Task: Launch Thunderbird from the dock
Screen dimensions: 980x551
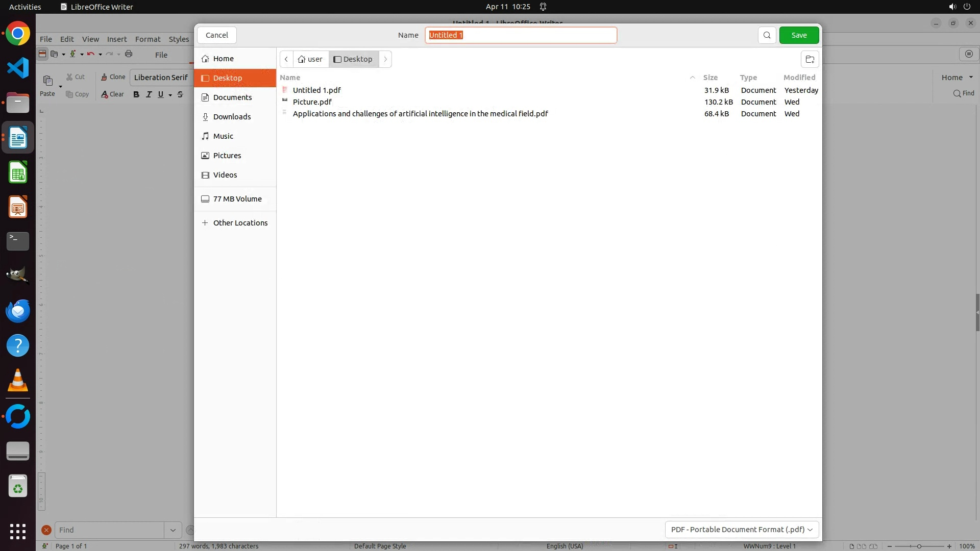Action: (18, 311)
